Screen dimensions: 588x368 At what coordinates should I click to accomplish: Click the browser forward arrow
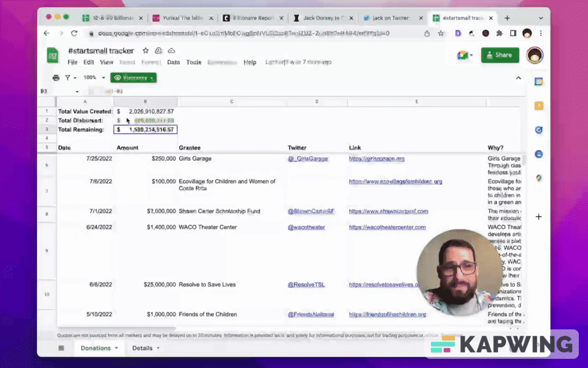pyautogui.click(x=60, y=33)
